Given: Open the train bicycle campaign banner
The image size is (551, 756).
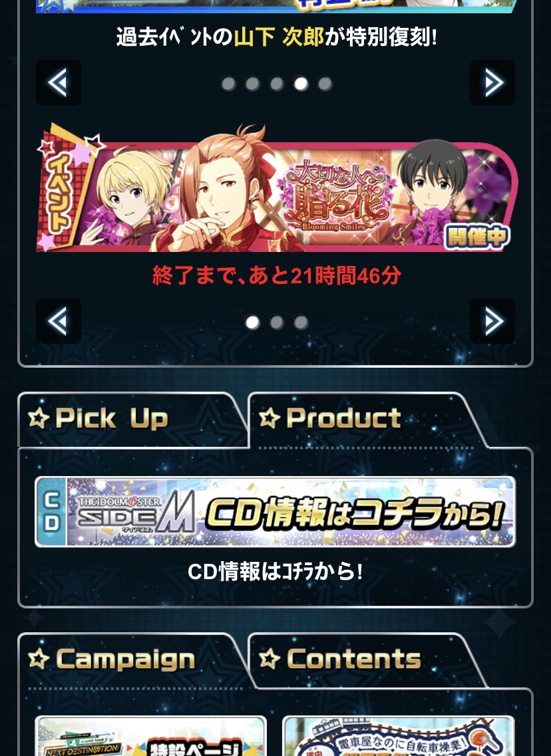Looking at the screenshot, I should [x=399, y=736].
